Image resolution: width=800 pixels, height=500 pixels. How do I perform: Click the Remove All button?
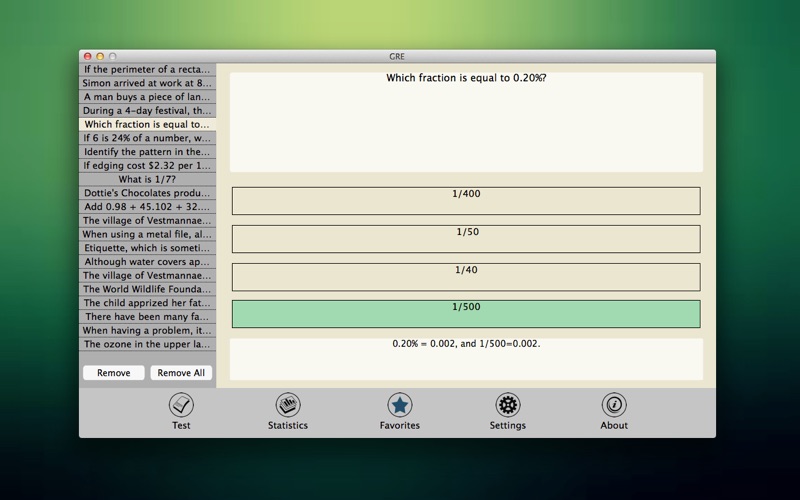click(181, 373)
